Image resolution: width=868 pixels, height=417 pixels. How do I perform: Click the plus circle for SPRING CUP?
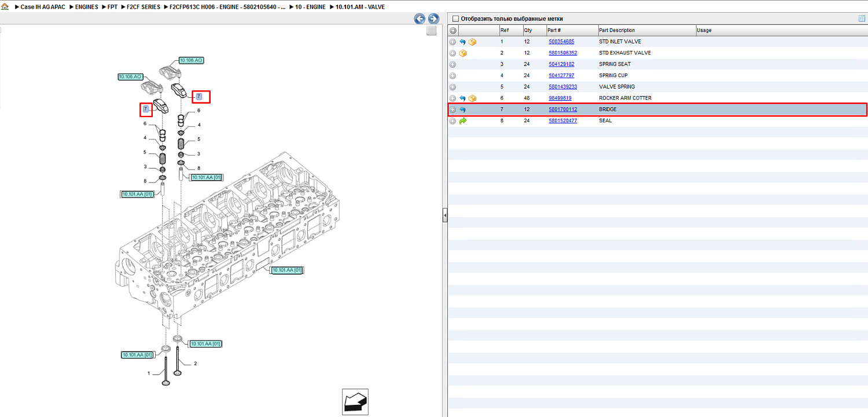point(453,75)
